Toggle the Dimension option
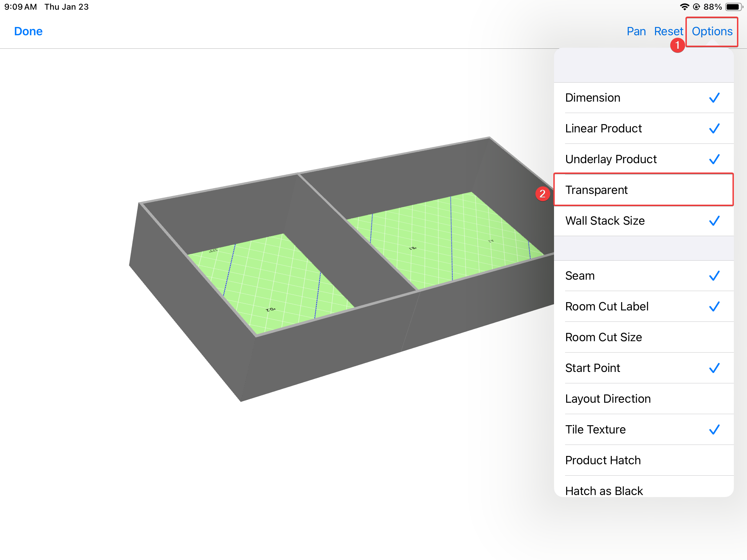Screen dimensions: 747x560 [643, 98]
